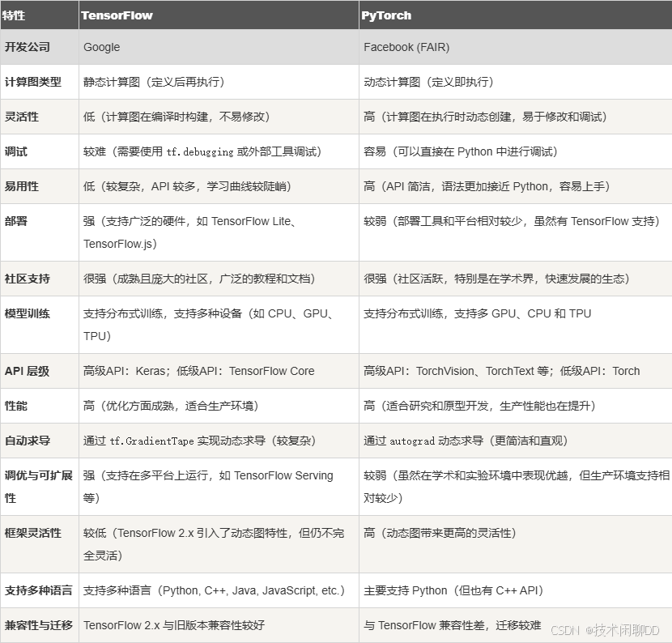The image size is (672, 643).
Task: Click cell with TorchVision、TorchText
Action: click(x=516, y=371)
